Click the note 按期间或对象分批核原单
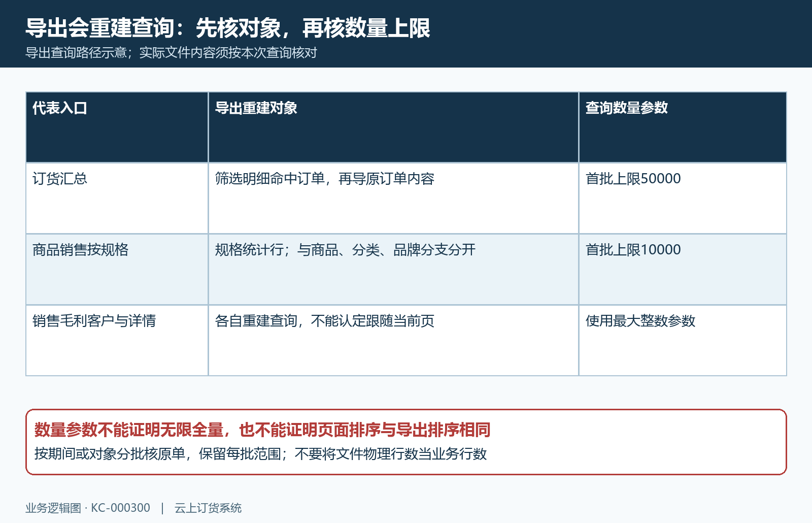 point(110,453)
